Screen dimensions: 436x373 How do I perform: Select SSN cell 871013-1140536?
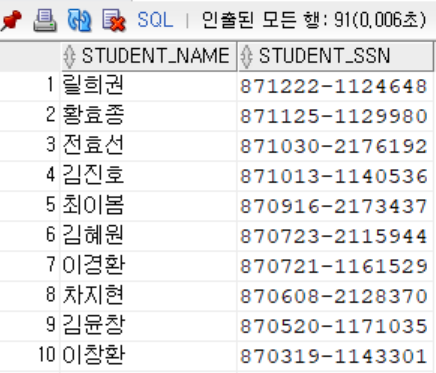tap(335, 176)
